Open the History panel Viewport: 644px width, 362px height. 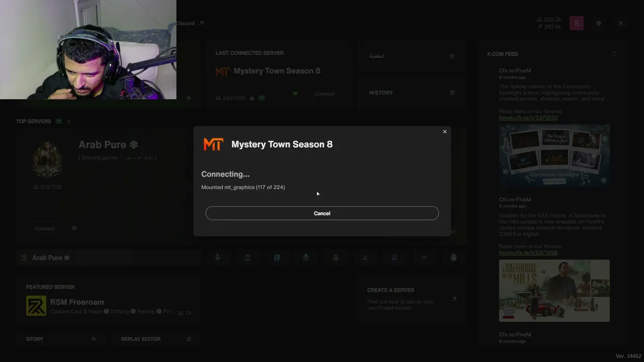[x=412, y=93]
